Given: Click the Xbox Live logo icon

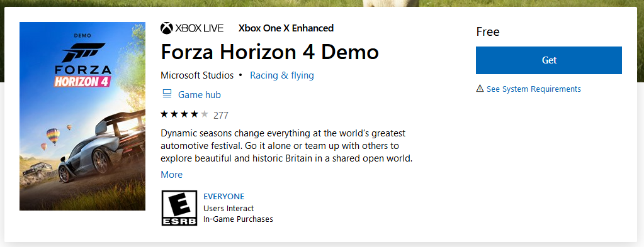Looking at the screenshot, I should pos(167,28).
